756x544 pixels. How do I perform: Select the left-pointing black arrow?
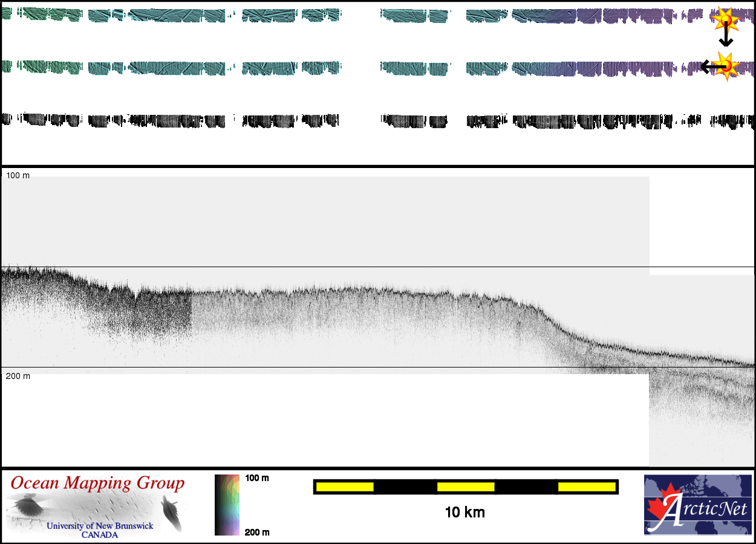(x=709, y=66)
